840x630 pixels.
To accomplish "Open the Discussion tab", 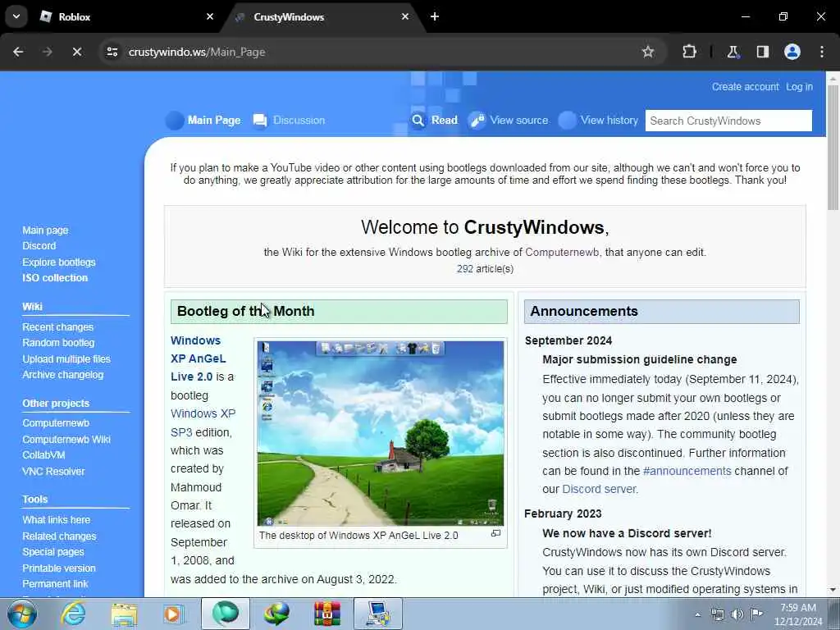I will point(290,121).
